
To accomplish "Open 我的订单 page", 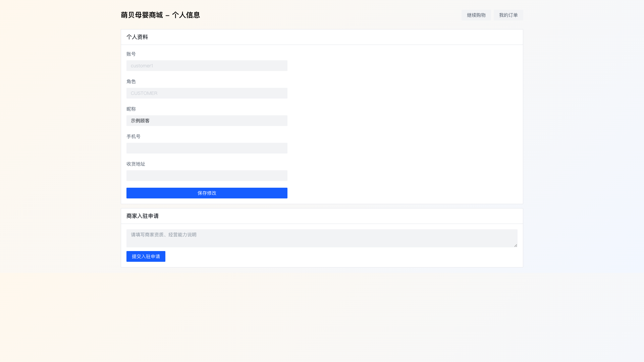I will [508, 15].
